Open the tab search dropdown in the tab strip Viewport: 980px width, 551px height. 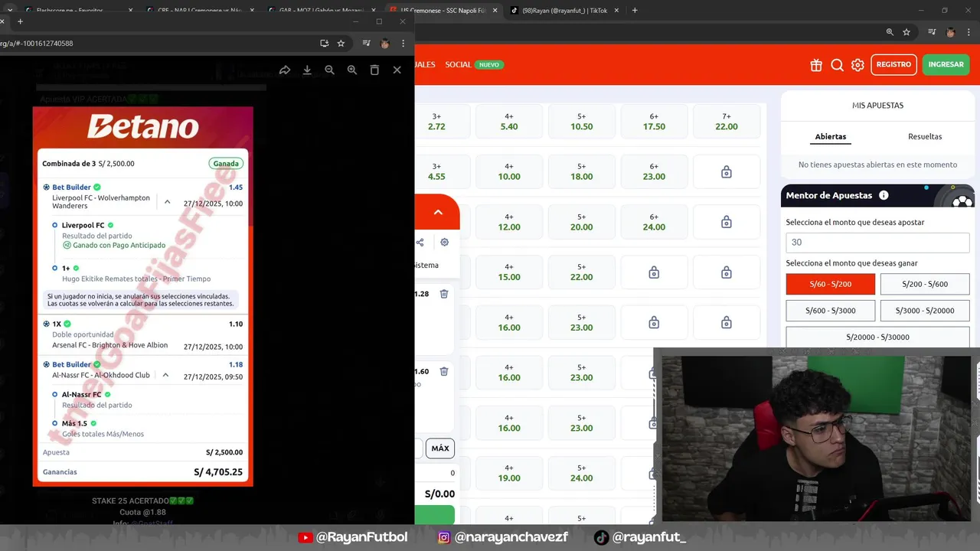pos(10,10)
